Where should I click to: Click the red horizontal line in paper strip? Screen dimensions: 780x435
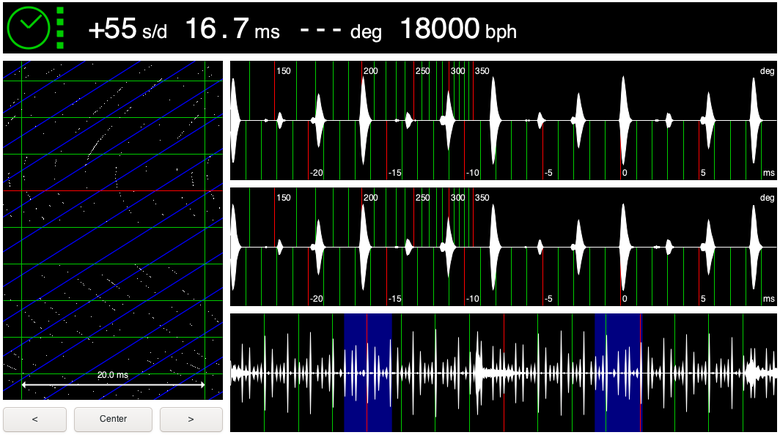[113, 190]
